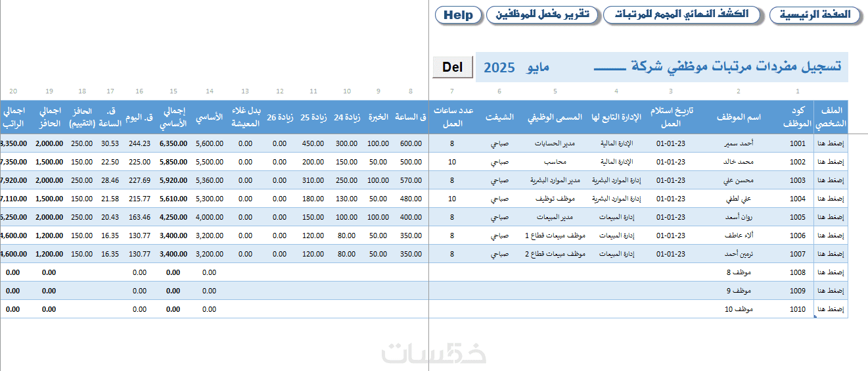
Task: Select department الإدارة المالية for أحمد سمير
Action: point(616,143)
